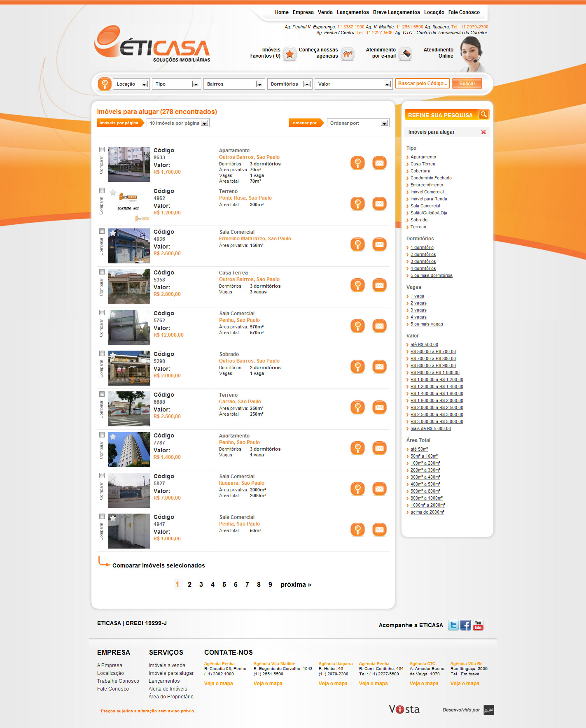
Task: Send email about listing code 7787
Action: pos(379,448)
